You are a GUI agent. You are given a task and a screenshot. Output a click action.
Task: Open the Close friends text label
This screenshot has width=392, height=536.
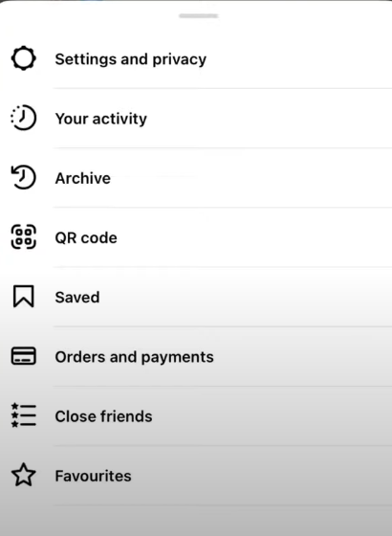[104, 416]
